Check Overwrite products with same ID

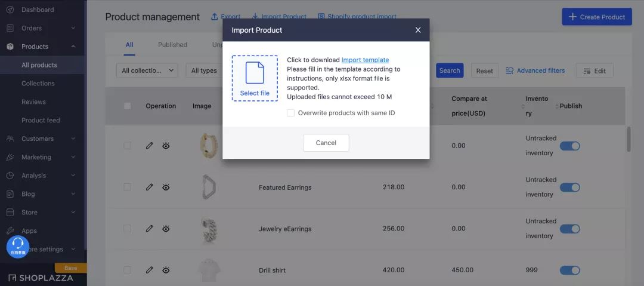pyautogui.click(x=291, y=113)
